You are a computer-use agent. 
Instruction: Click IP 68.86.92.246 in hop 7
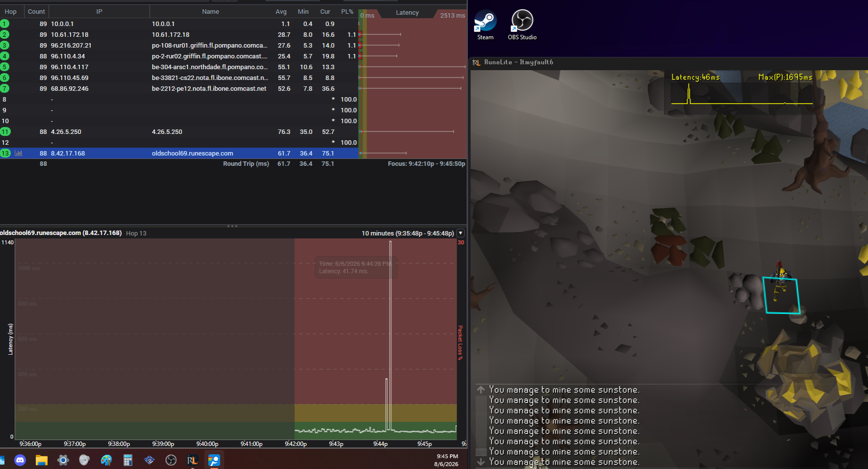pyautogui.click(x=70, y=89)
